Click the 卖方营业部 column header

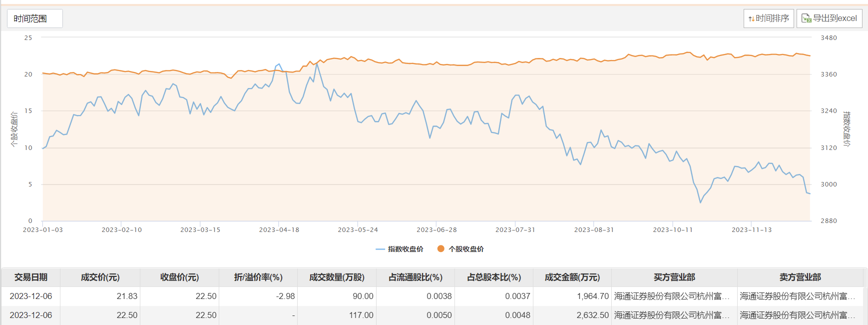(x=800, y=277)
